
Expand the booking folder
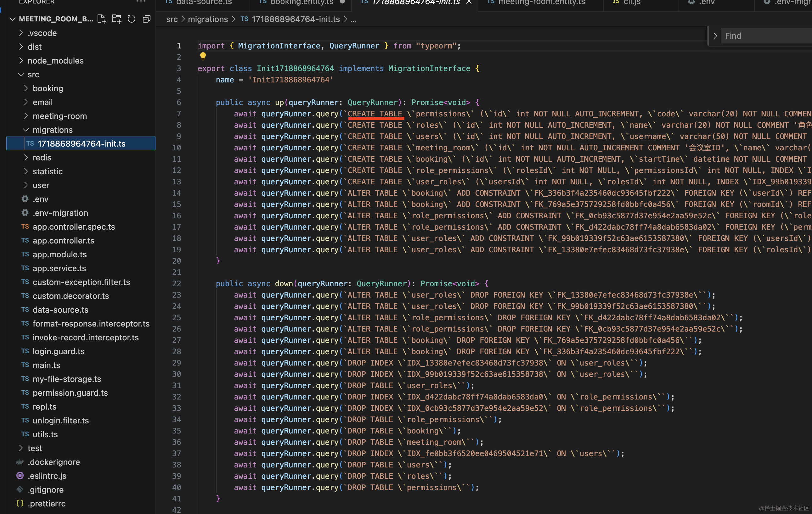[x=48, y=88]
